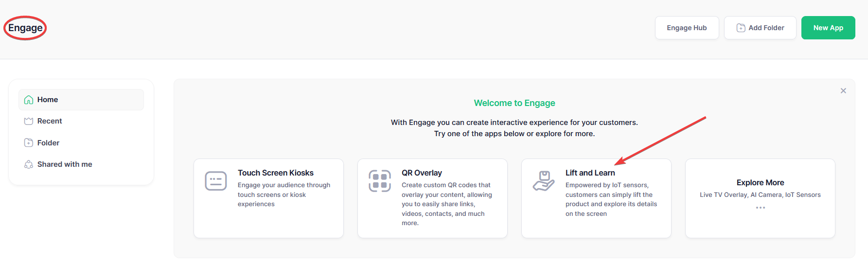Click the Lift and Learn hand icon
Image resolution: width=868 pixels, height=265 pixels.
(x=543, y=181)
